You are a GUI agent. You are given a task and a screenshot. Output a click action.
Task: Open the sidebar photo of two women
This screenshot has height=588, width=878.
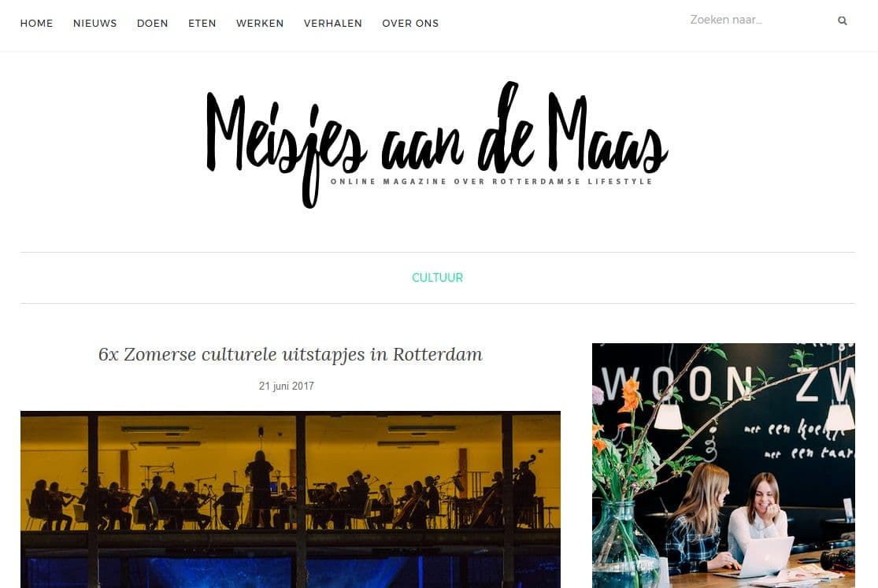[x=724, y=465]
